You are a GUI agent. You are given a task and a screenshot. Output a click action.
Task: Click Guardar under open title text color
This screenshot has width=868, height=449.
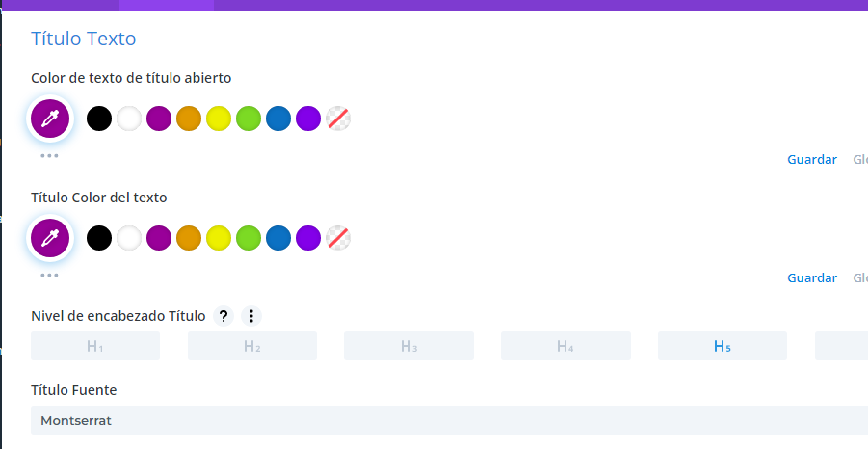(x=812, y=159)
